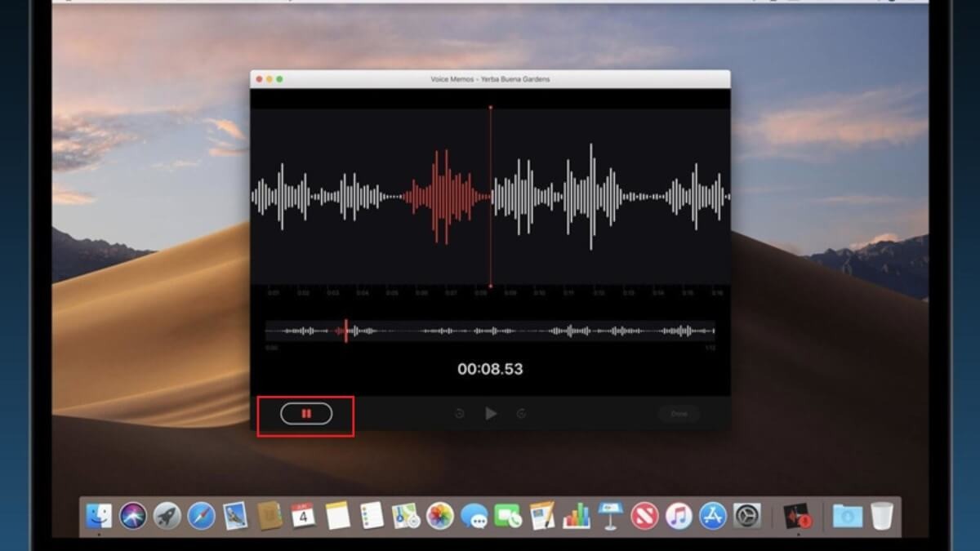The image size is (980, 551).
Task: Skip forward 15 seconds
Action: click(x=521, y=414)
